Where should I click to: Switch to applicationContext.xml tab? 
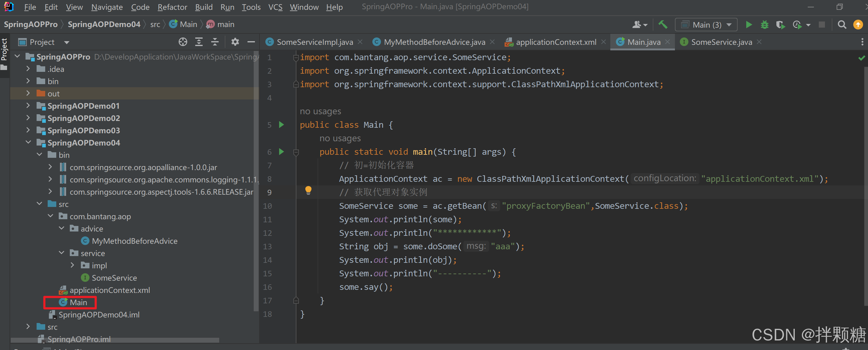(x=556, y=42)
